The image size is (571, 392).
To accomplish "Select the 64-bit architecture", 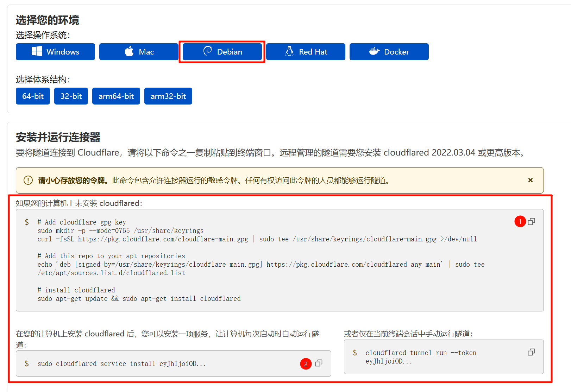I will (33, 96).
